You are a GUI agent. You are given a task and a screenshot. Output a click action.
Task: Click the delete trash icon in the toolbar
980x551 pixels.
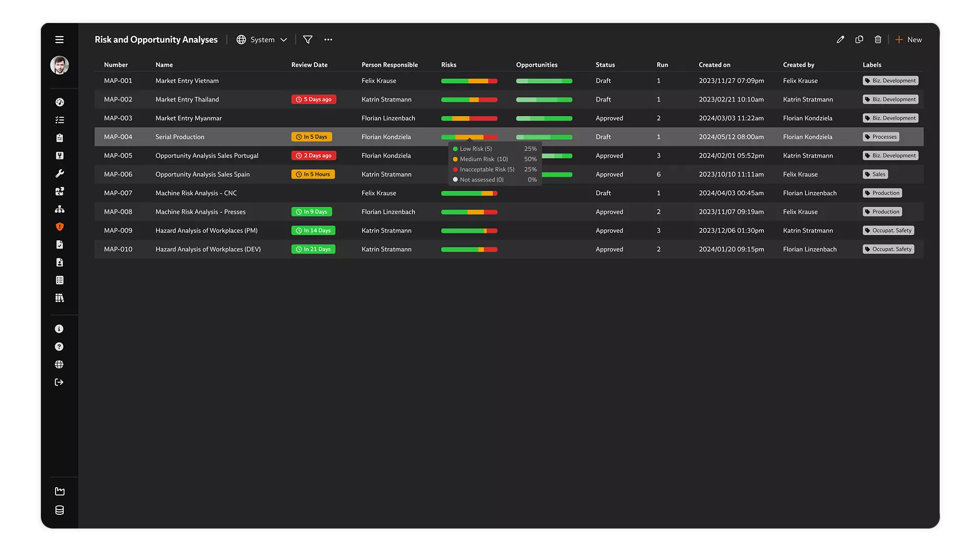(878, 39)
